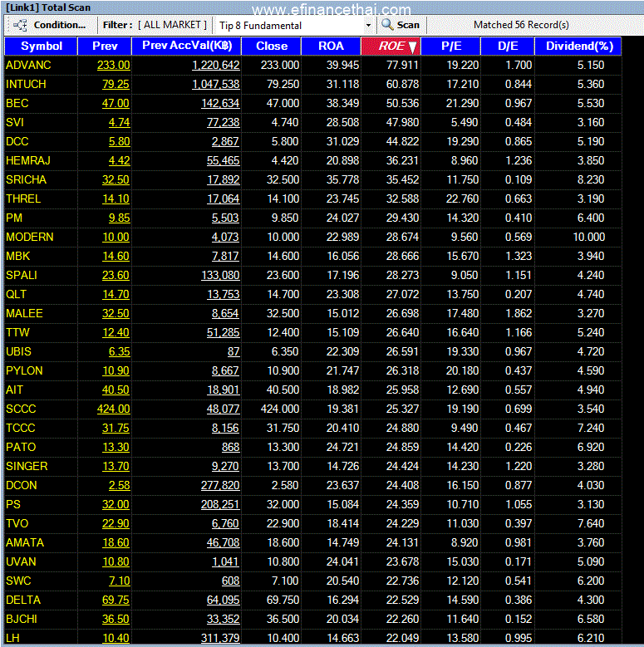The height and width of the screenshot is (647, 644).
Task: Open ADVANC previous price 233.00 link
Action: [114, 65]
